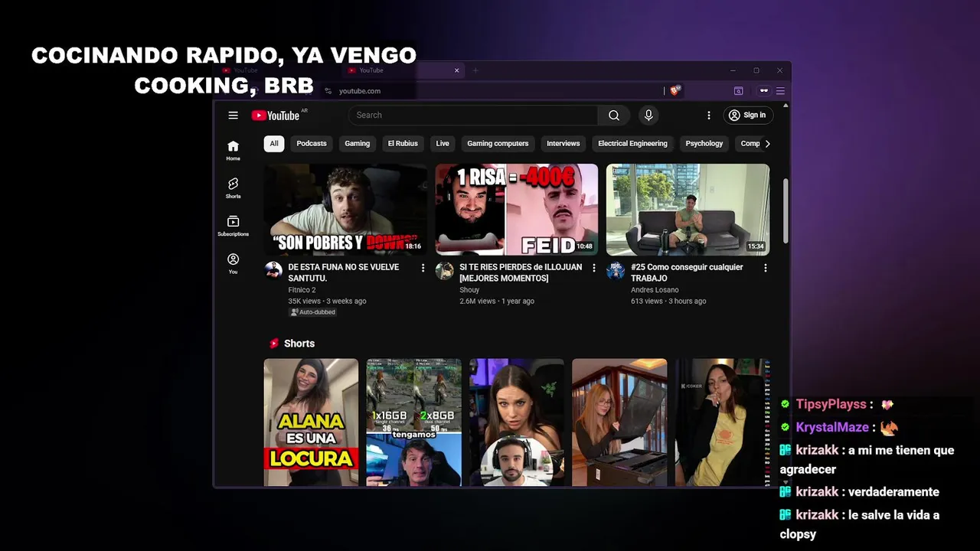Open the Fitnico 2 channel link
This screenshot has width=980, height=551.
(302, 290)
